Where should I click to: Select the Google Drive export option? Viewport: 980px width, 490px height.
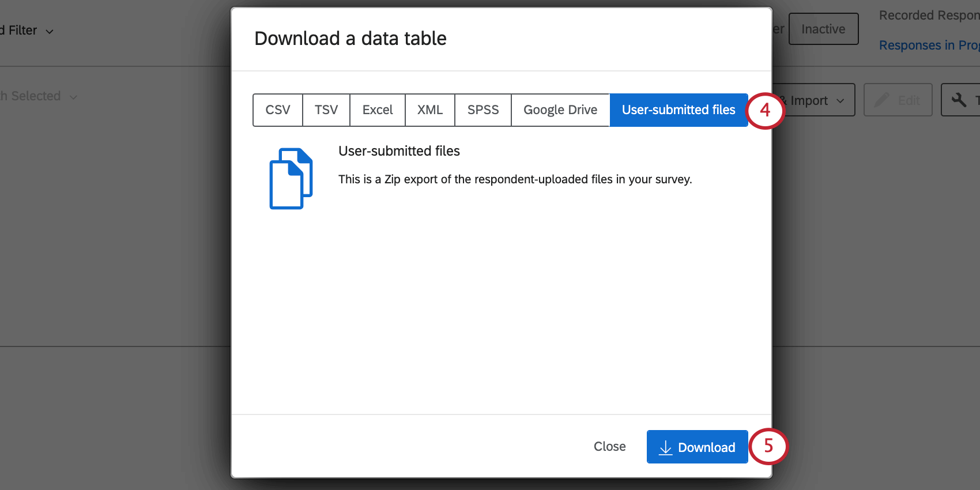click(x=560, y=110)
